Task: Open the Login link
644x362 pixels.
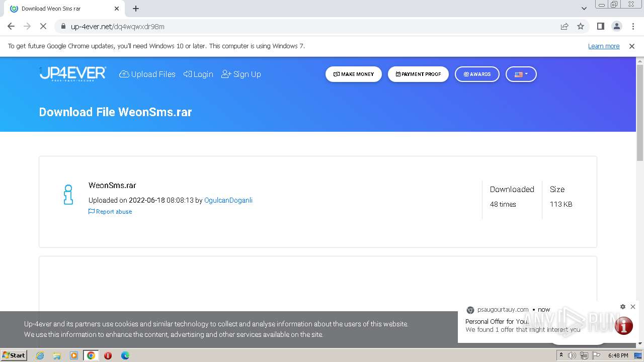Action: (198, 74)
